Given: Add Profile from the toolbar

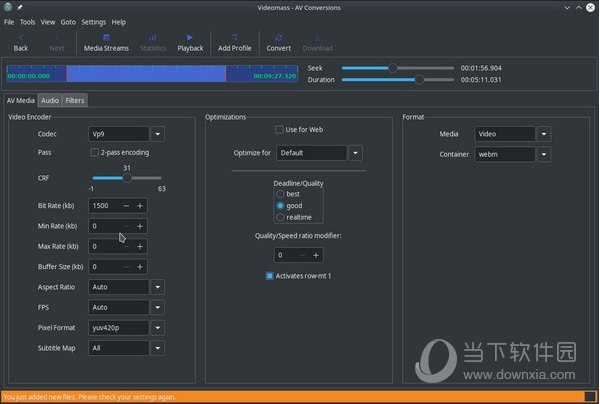Looking at the screenshot, I should click(235, 43).
